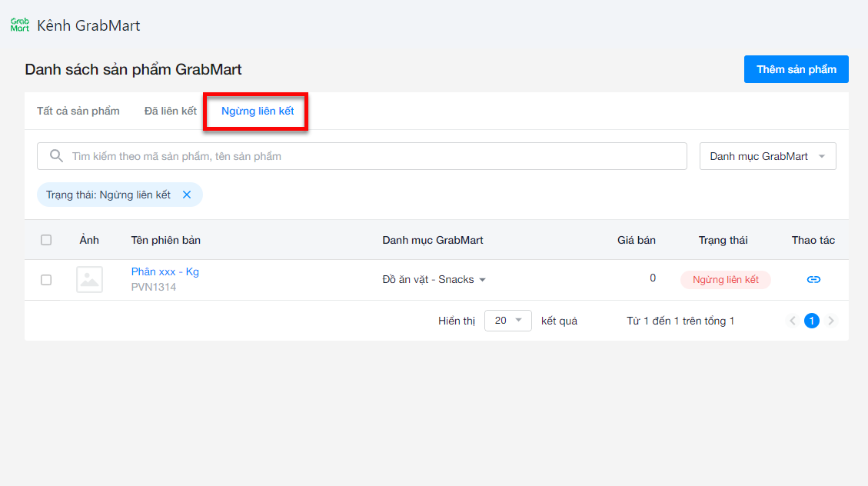Go to the previous page arrow
The image size is (868, 486).
(x=793, y=321)
